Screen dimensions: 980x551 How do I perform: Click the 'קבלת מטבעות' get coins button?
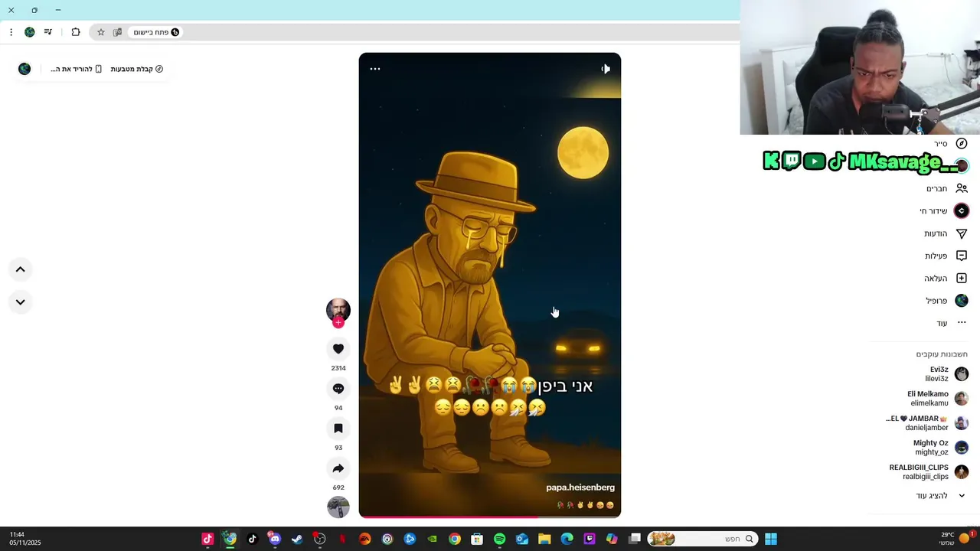[x=137, y=69]
